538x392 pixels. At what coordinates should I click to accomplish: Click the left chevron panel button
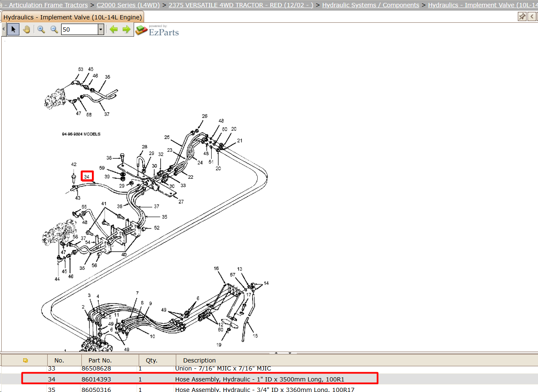(x=532, y=16)
